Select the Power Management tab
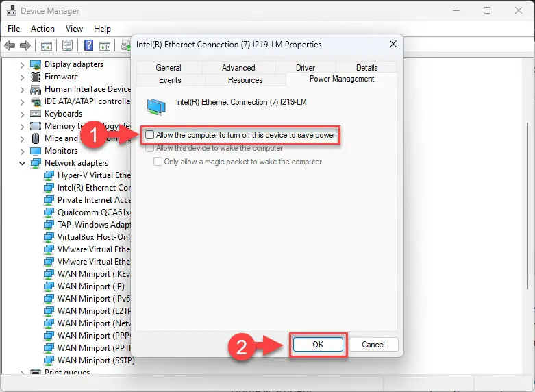Image resolution: width=535 pixels, height=392 pixels. 342,79
